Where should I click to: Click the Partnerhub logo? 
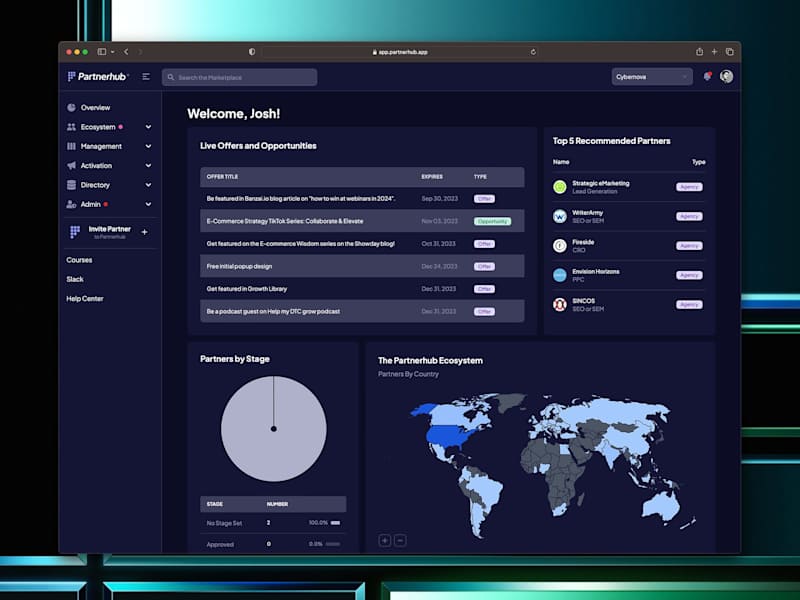[x=97, y=77]
